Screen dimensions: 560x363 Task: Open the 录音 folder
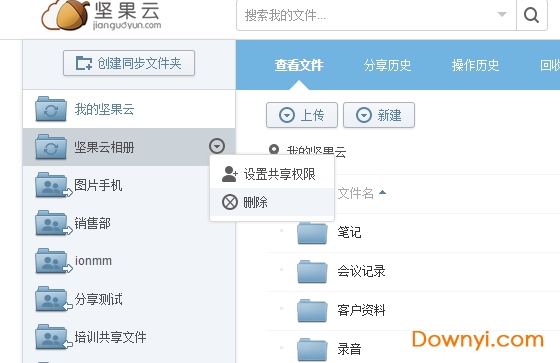click(x=349, y=349)
